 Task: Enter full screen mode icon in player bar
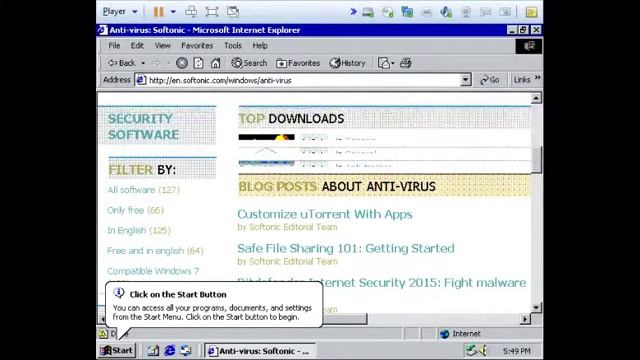(x=212, y=11)
